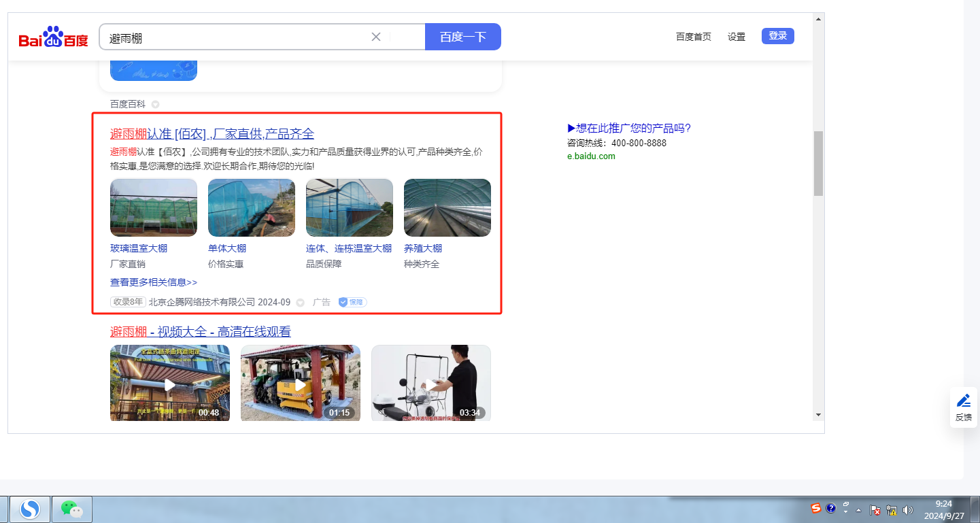Screen dimensions: 980x523
Task: Open the 设置 menu
Action: [x=737, y=37]
